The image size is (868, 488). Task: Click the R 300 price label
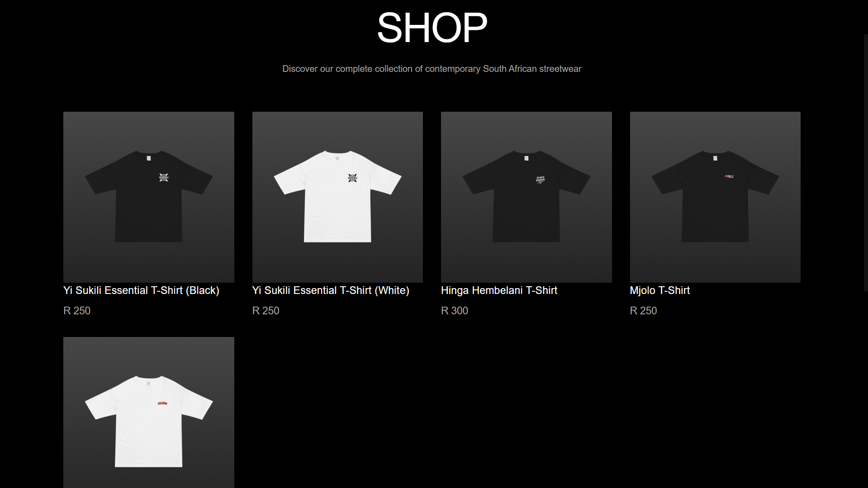point(455,311)
